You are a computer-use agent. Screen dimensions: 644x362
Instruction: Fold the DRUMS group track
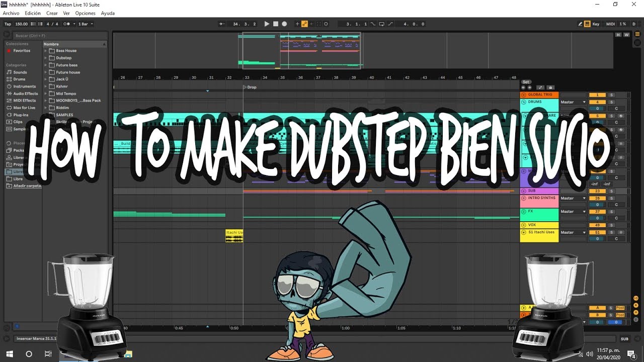pos(524,102)
